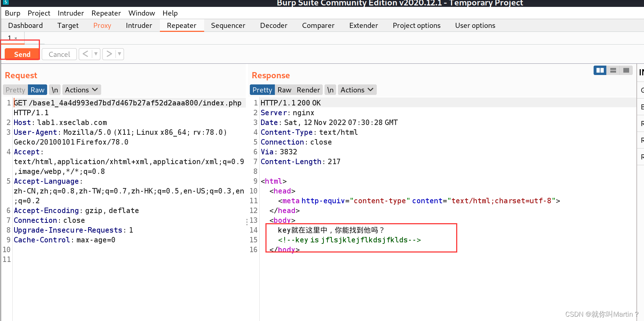Choose top-bottom split layout icon

coord(613,70)
